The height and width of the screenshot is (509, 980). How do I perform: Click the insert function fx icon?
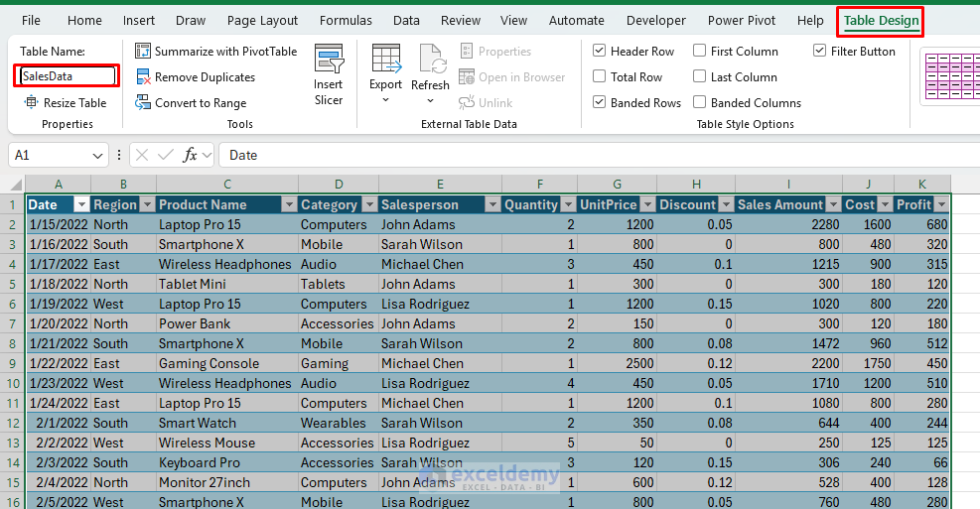tap(190, 155)
